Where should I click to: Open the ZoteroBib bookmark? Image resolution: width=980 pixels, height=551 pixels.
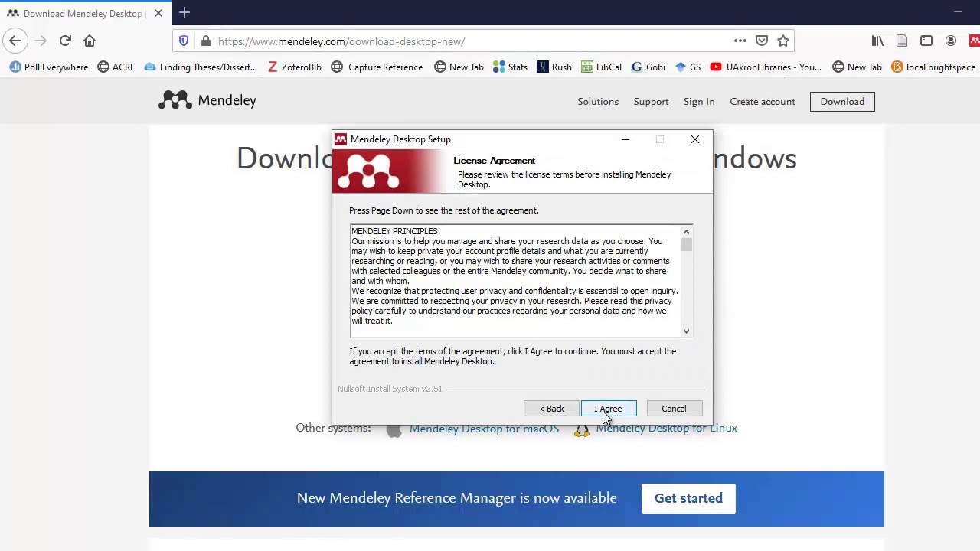click(295, 67)
